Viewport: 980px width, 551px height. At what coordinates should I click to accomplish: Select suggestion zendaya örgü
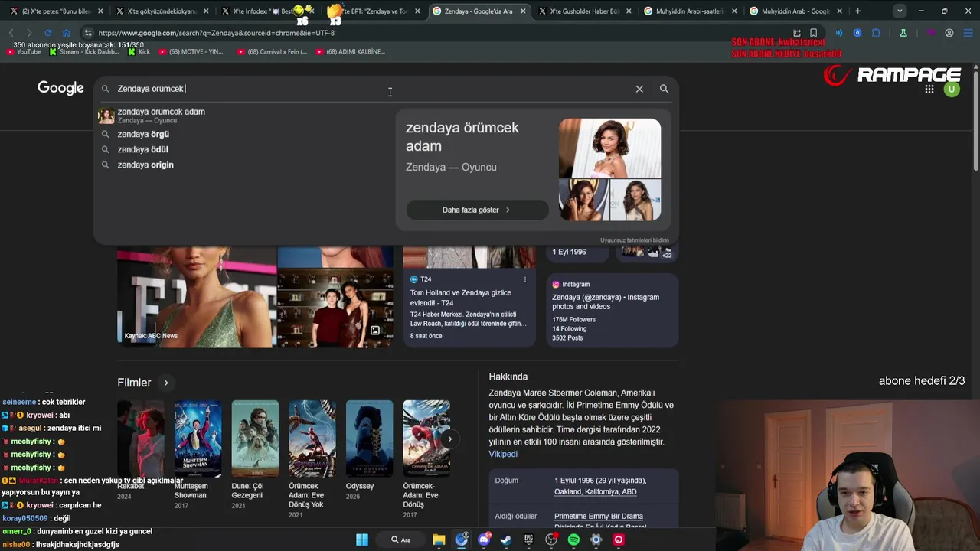pyautogui.click(x=243, y=134)
